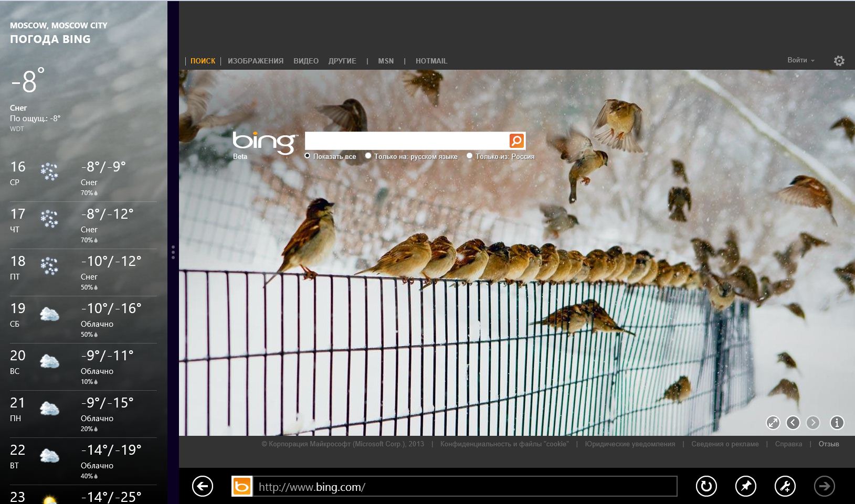
Task: Show next Bing background image
Action: click(812, 422)
